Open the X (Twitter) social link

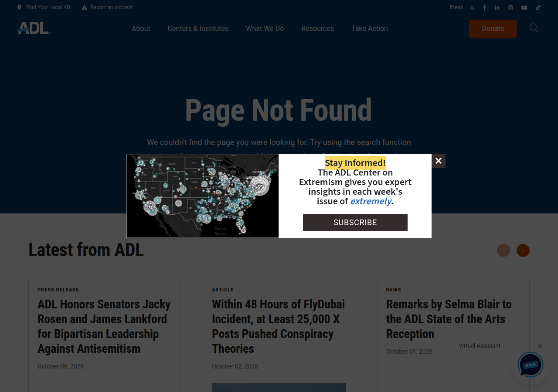(472, 7)
